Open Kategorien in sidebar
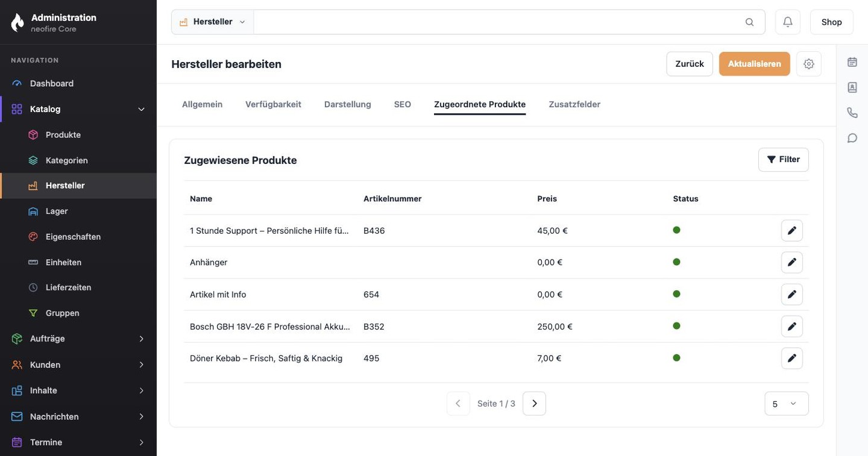Image resolution: width=868 pixels, height=456 pixels. pyautogui.click(x=78, y=160)
